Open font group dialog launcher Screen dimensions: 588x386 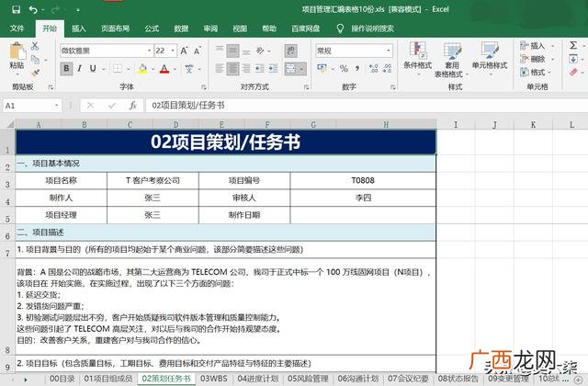204,87
